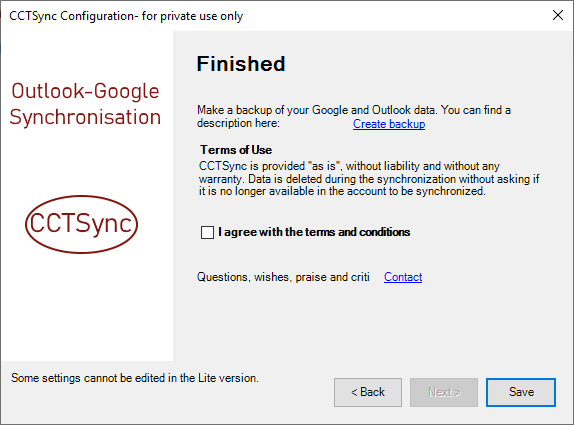Click the window title bar text

pyautogui.click(x=126, y=16)
